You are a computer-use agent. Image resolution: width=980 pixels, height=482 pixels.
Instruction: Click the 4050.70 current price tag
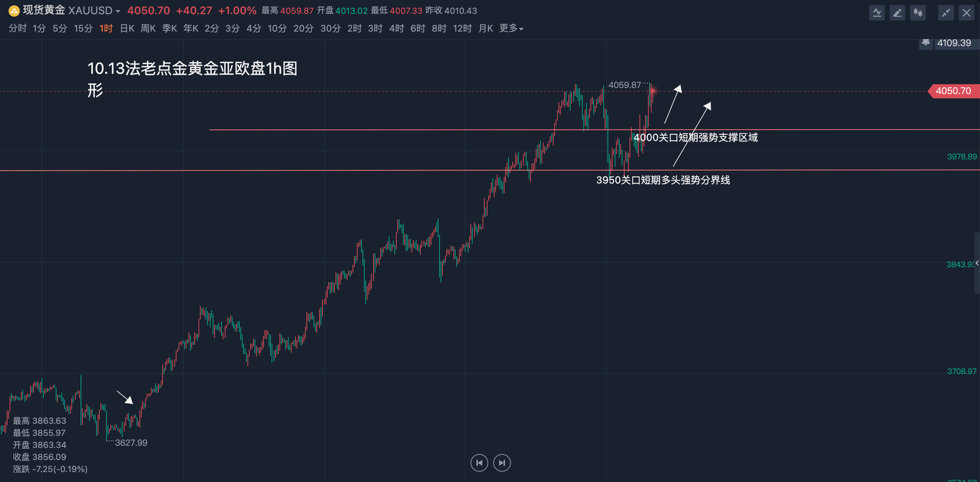coord(953,91)
